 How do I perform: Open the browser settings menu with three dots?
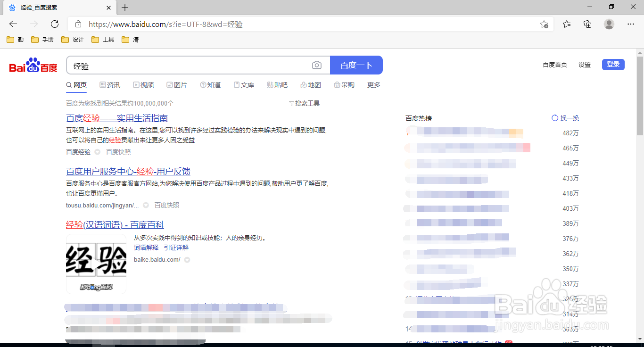click(x=631, y=24)
